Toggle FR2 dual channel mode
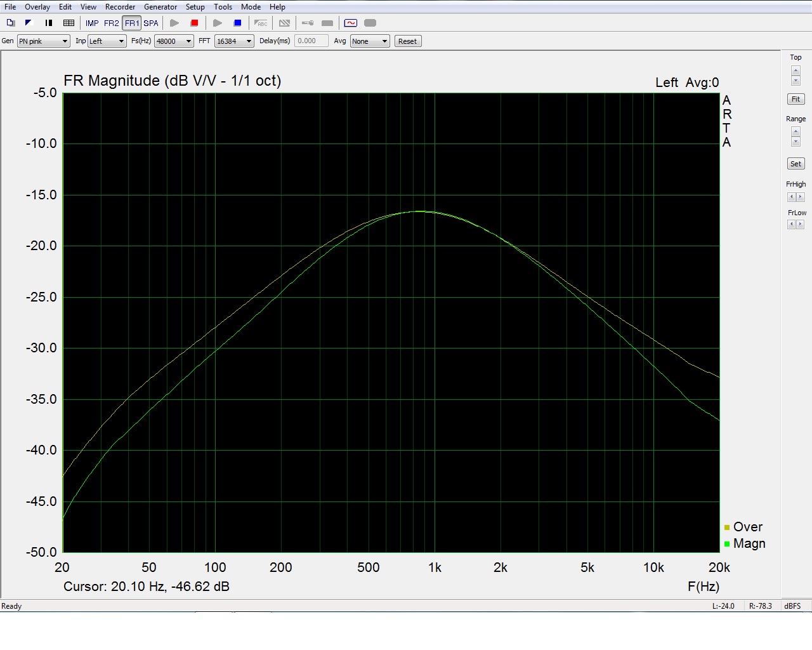 [112, 23]
